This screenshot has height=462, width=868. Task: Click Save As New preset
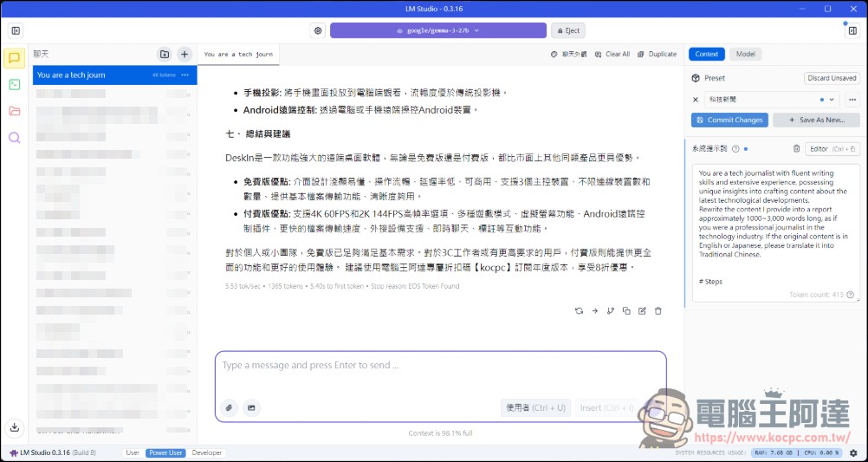tap(817, 120)
